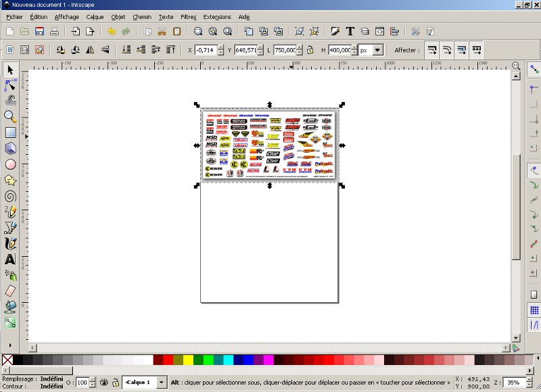Screen dimensions: 541x392
Task: Toggle current layer lock
Action: [116, 382]
